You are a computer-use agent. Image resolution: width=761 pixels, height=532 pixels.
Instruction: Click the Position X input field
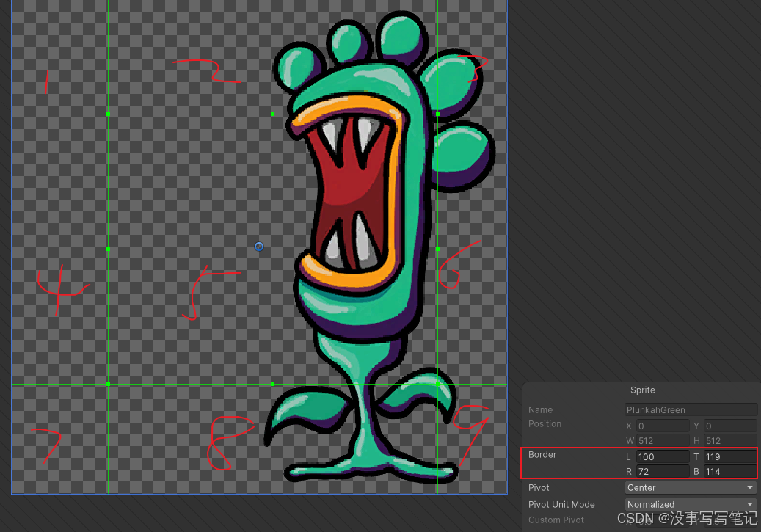(663, 426)
